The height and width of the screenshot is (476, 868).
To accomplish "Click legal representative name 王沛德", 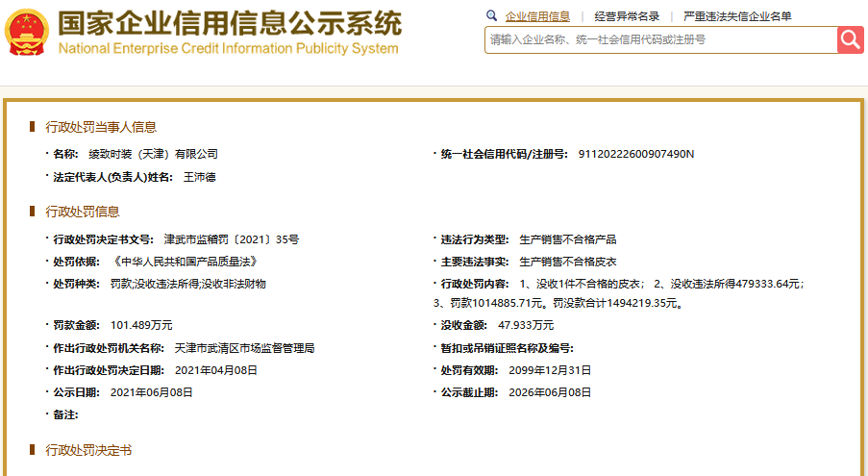I will click(x=199, y=178).
